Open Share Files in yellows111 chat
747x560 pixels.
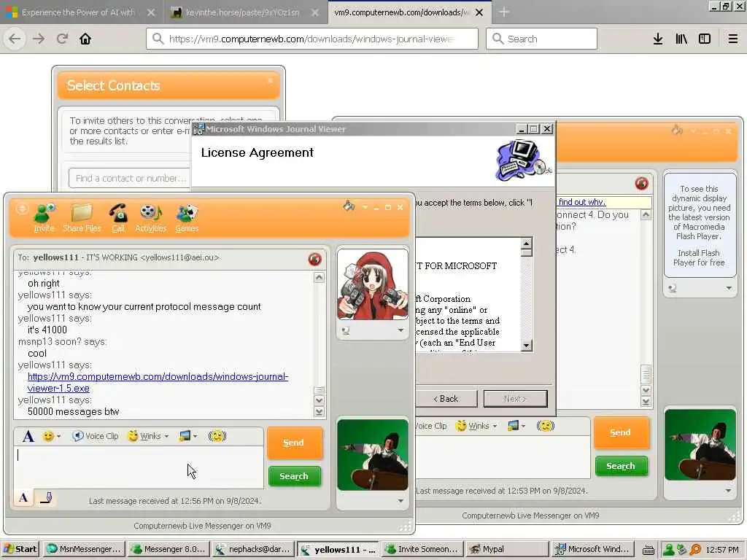coord(82,217)
